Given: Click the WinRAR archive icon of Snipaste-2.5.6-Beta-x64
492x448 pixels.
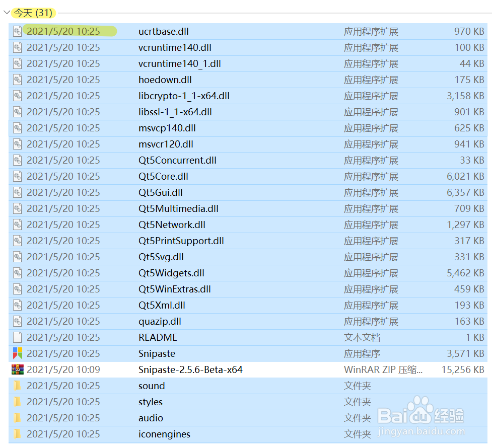Looking at the screenshot, I should (x=18, y=369).
